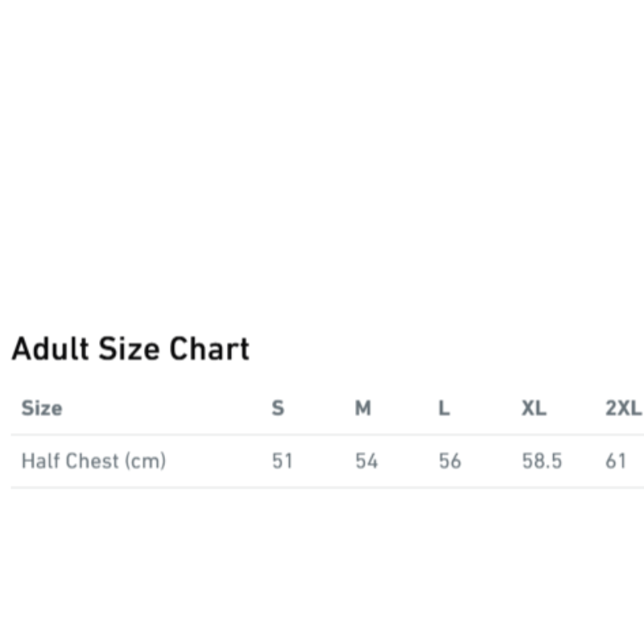This screenshot has height=644, width=644.
Task: Click the Half Chest (cm) row label
Action: [93, 461]
